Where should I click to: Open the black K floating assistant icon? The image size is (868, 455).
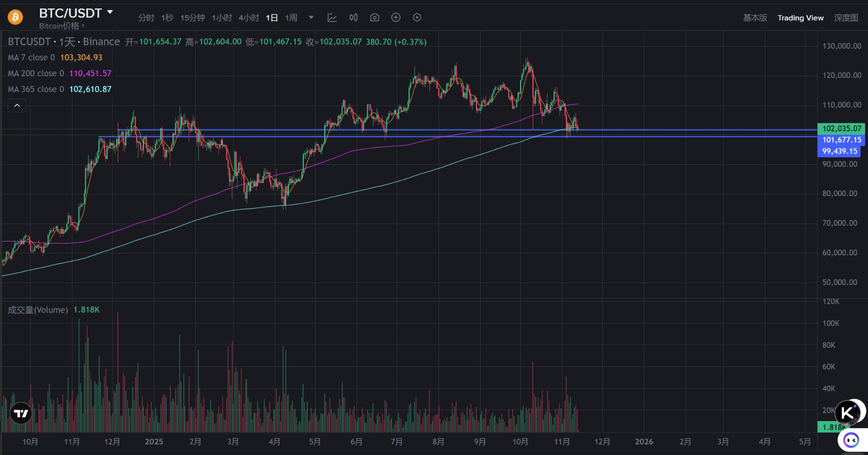pyautogui.click(x=848, y=412)
